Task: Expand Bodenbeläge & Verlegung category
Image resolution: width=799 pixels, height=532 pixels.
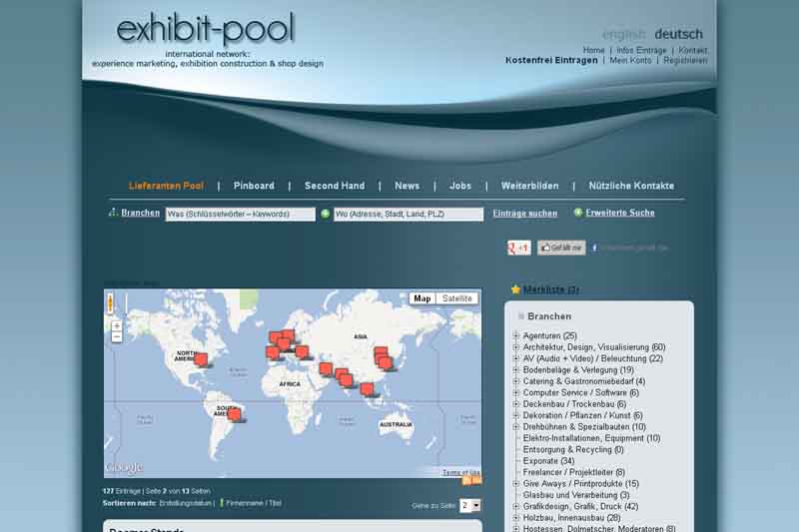Action: (515, 370)
